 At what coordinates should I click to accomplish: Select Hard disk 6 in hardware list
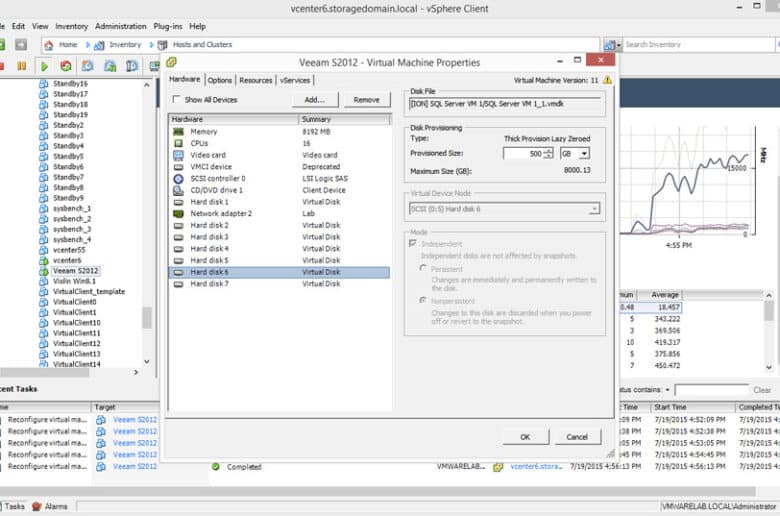pos(279,272)
